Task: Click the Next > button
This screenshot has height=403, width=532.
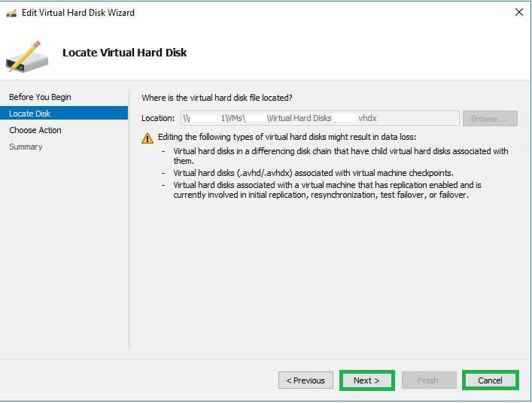Action: click(x=366, y=380)
